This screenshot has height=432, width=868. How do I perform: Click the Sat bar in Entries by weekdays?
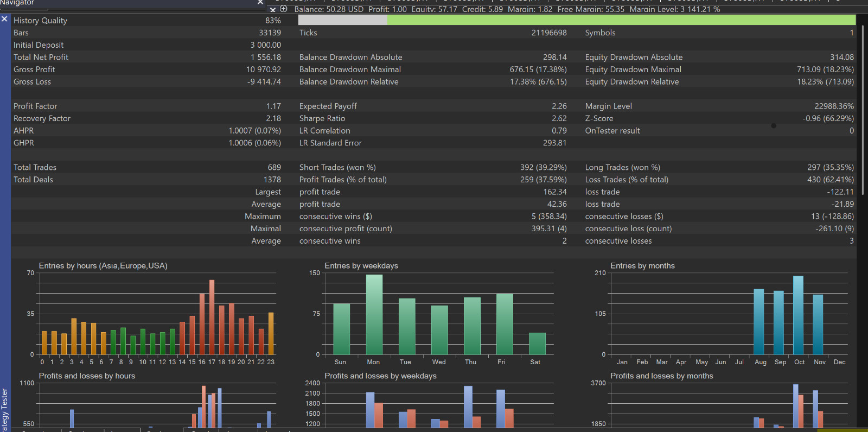(537, 344)
